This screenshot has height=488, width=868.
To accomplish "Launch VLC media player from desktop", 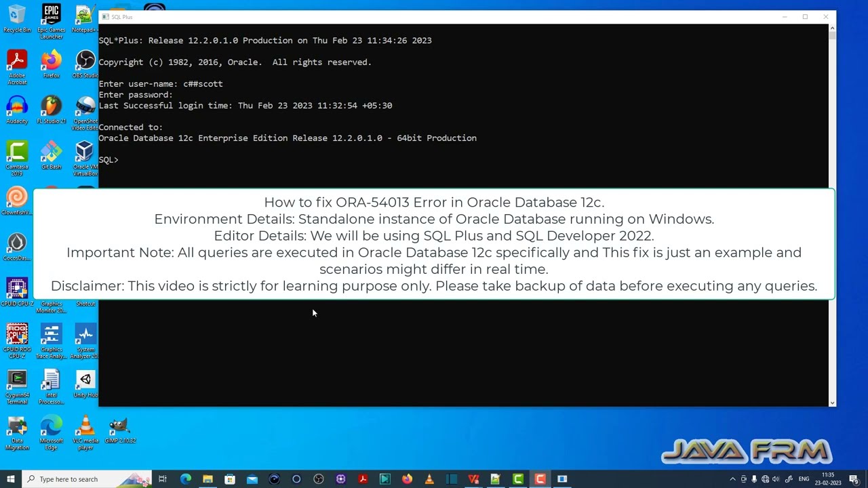I will click(85, 432).
